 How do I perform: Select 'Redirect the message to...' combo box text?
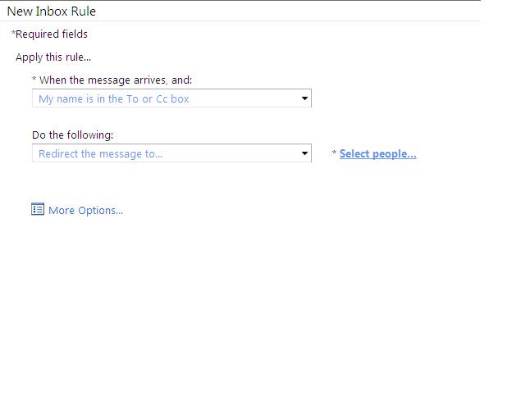point(100,153)
